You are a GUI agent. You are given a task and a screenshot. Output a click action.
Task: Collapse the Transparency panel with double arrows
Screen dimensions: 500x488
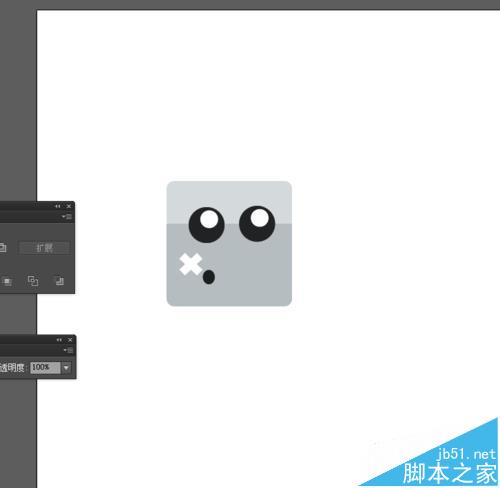(59, 340)
